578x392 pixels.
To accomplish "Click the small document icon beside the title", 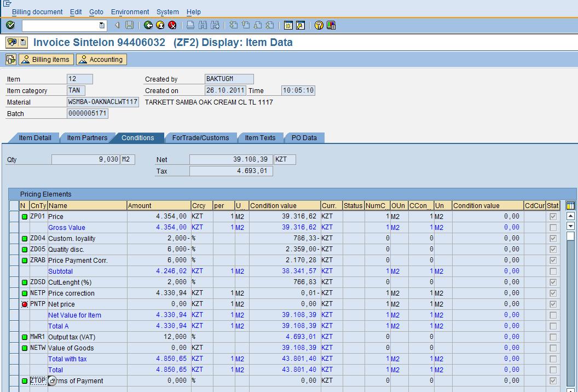I will coord(23,42).
